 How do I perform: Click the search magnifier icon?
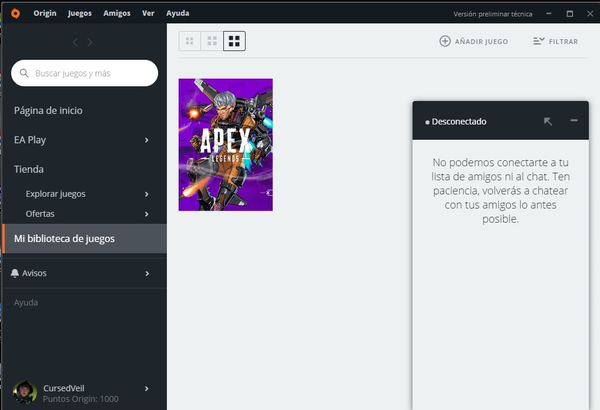[24, 73]
